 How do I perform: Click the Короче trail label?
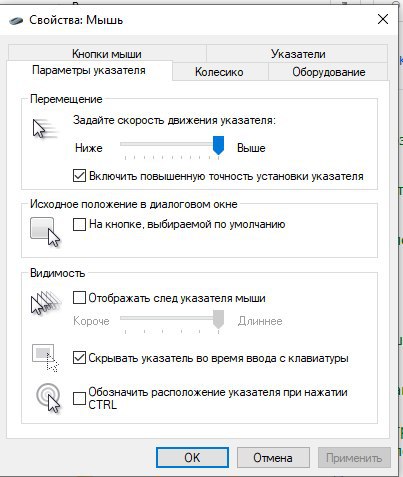click(x=91, y=321)
